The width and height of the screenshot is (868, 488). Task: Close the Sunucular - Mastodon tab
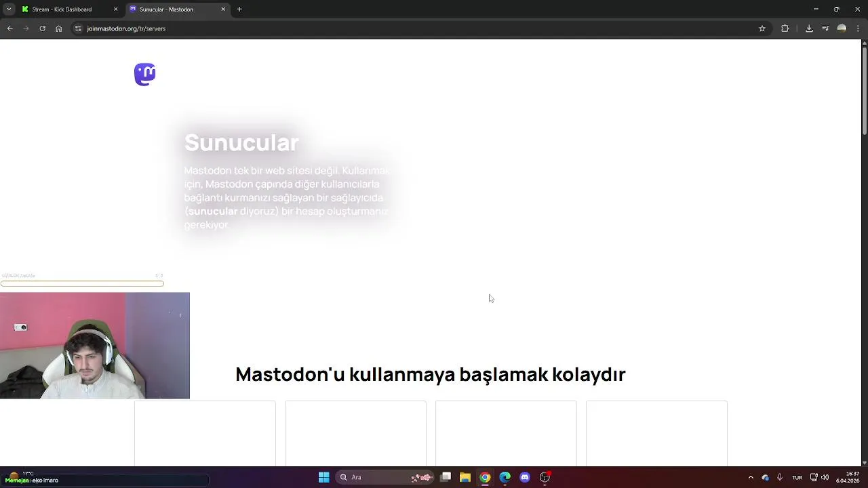(223, 9)
